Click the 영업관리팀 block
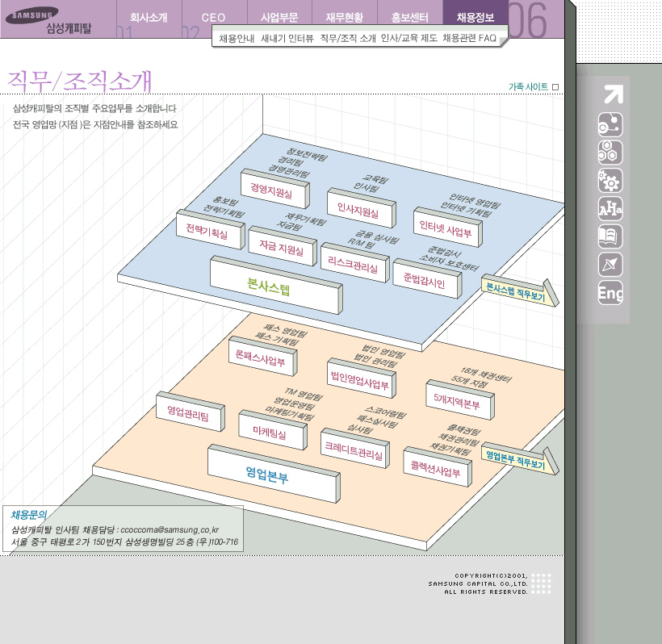Viewport: 662px width, 644px height. 190,413
